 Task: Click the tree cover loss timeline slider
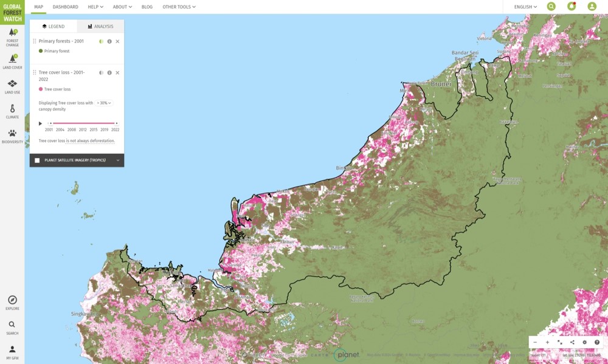tap(83, 123)
